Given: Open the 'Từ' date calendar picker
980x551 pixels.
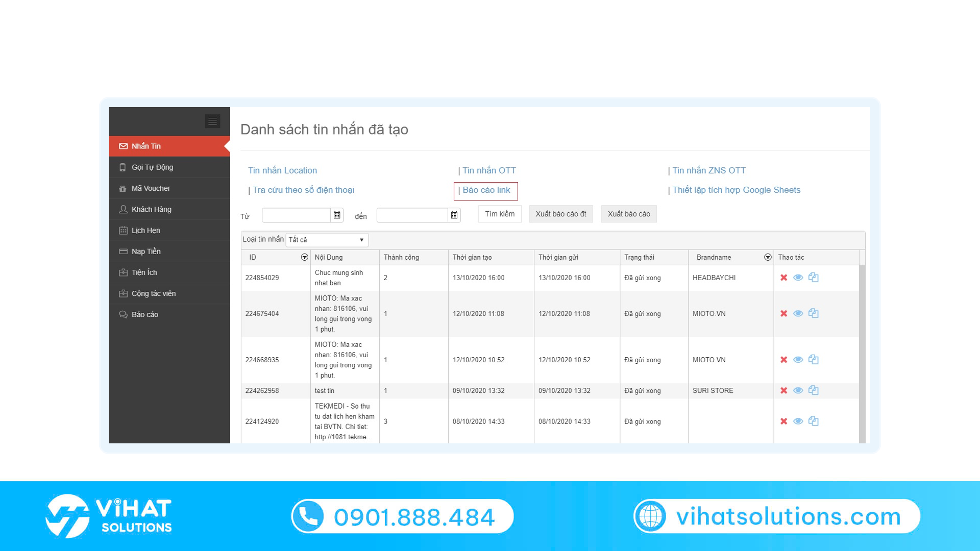Looking at the screenshot, I should tap(337, 215).
